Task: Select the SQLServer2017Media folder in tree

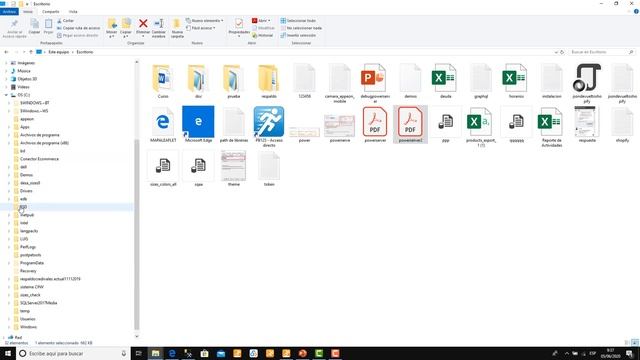Action: pyautogui.click(x=38, y=303)
